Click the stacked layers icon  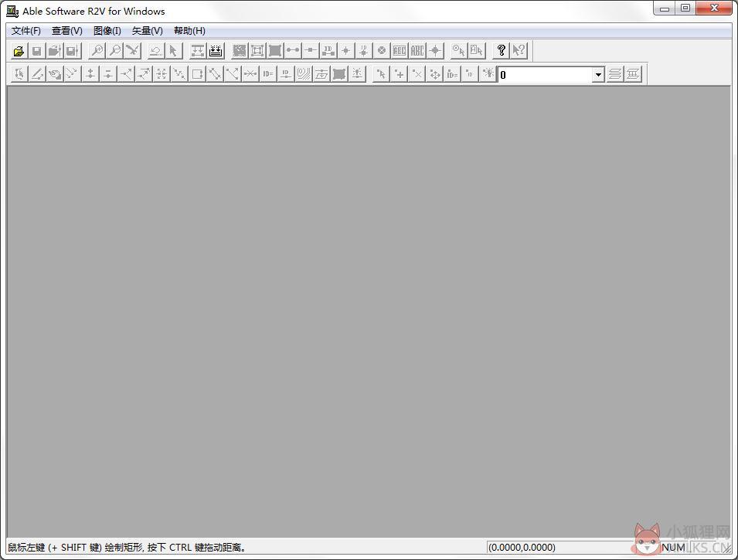[614, 74]
